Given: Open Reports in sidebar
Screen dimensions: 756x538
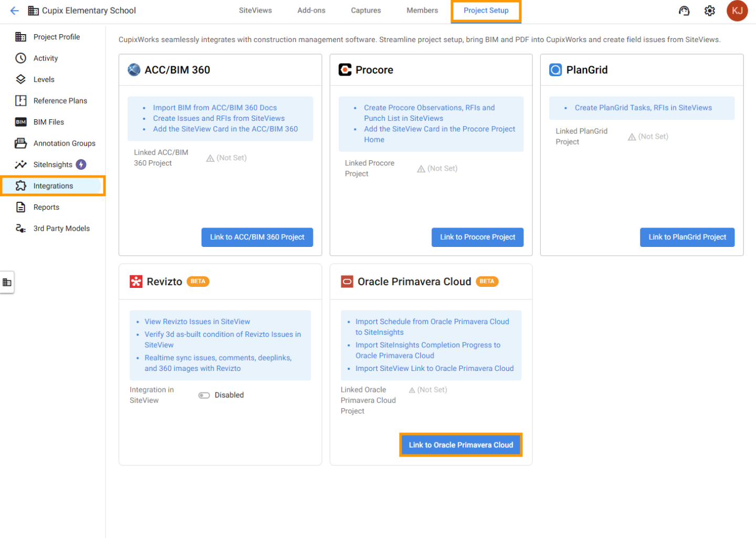Looking at the screenshot, I should [x=46, y=207].
